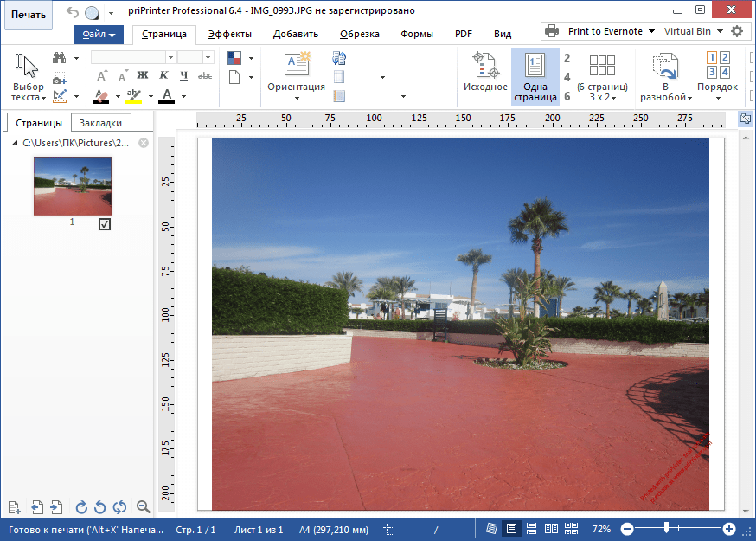This screenshot has height=541, width=756.
Task: Switch to the 'Эффекты' ribbon tab
Action: tap(229, 35)
